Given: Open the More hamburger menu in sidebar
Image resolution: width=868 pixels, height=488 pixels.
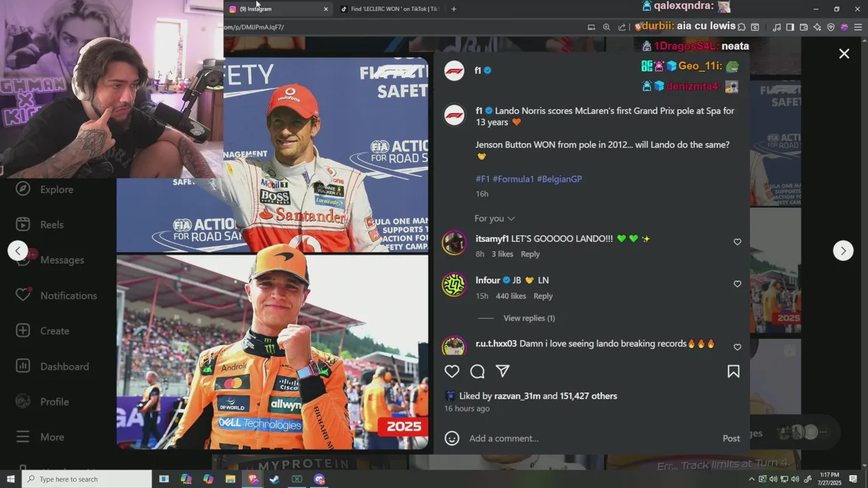Looking at the screenshot, I should 41,437.
